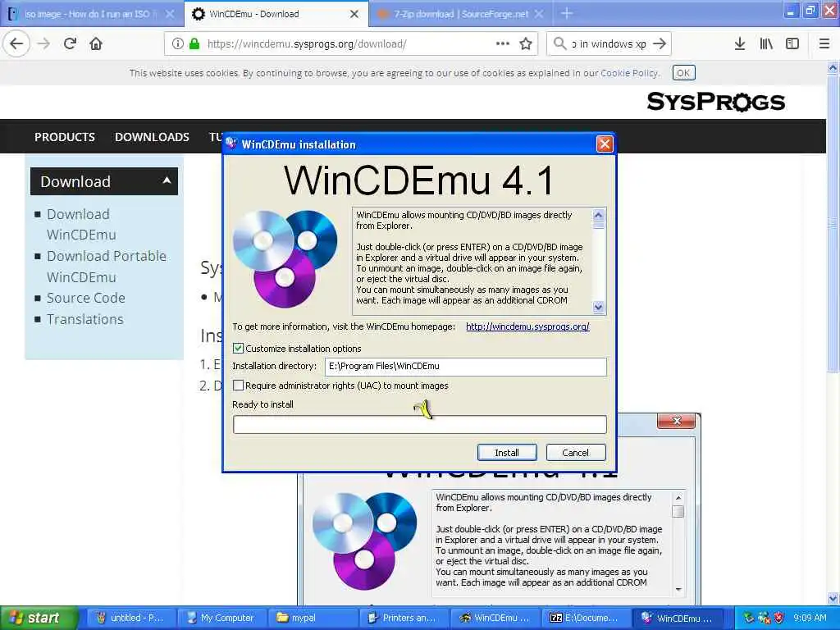Open the Translations sidebar link
Screen dimensions: 840x630
click(85, 319)
